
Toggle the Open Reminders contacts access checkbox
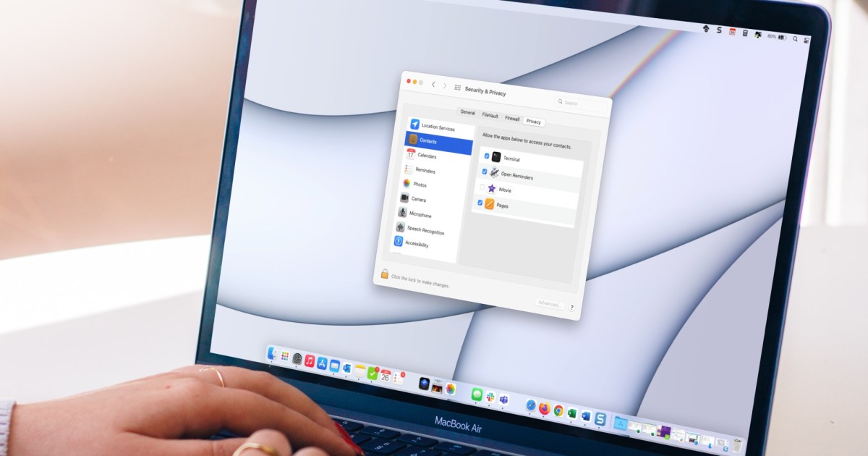pos(485,172)
